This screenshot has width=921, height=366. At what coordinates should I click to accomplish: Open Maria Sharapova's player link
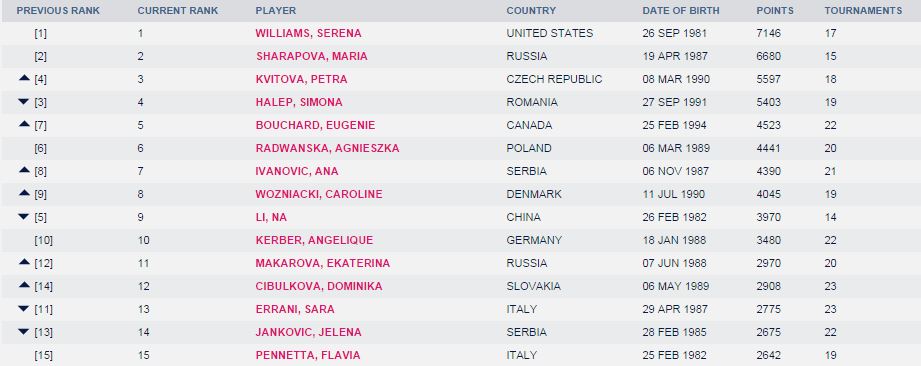click(312, 56)
